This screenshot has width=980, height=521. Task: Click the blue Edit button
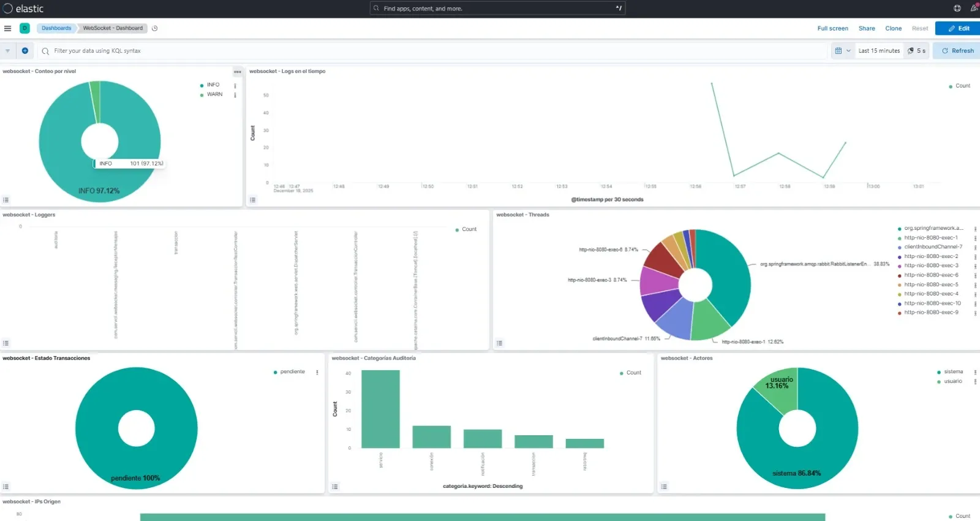click(958, 28)
